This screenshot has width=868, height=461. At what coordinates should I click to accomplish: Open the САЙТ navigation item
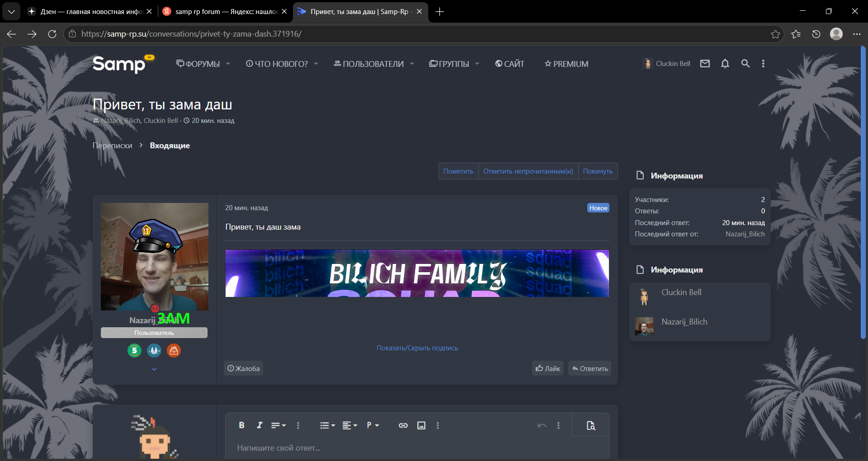[509, 64]
